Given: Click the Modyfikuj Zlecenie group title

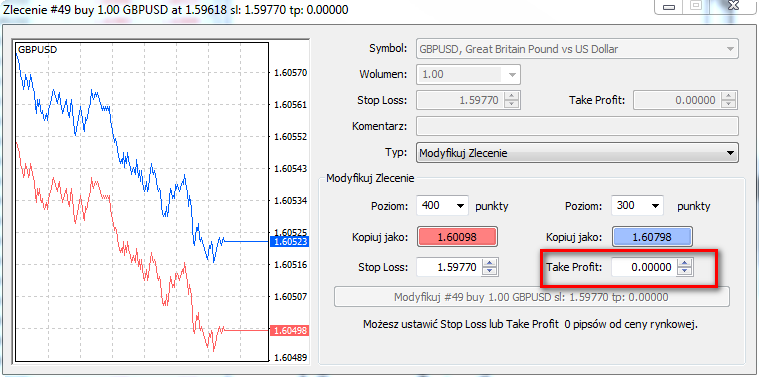Looking at the screenshot, I should 370,178.
